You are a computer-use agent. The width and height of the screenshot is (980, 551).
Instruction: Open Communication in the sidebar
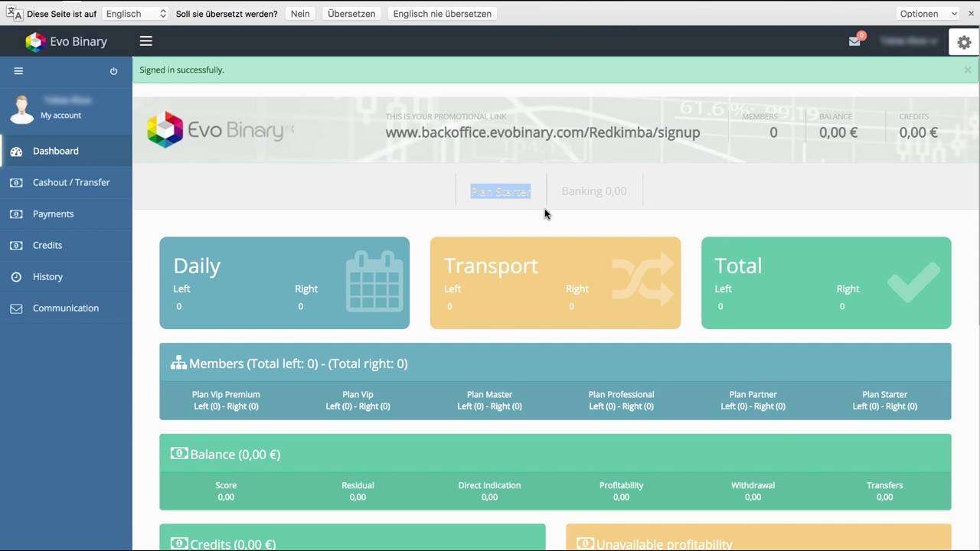pos(66,308)
